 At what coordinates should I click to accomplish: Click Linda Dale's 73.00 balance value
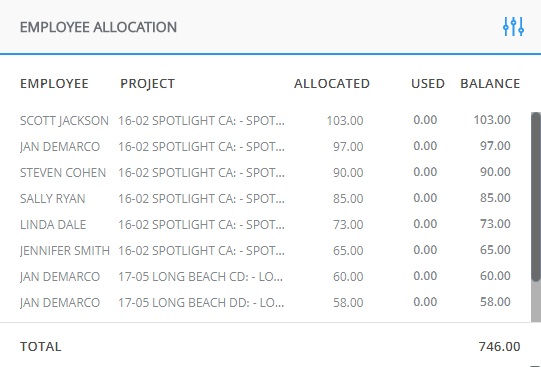point(495,224)
